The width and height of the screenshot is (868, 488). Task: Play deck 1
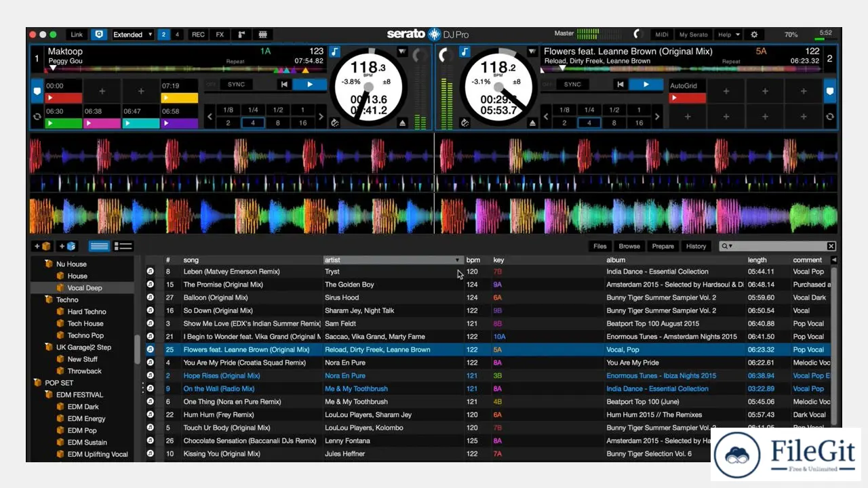[x=310, y=84]
